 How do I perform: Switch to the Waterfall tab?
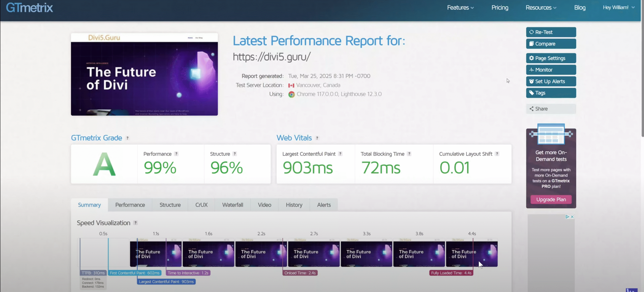point(232,205)
